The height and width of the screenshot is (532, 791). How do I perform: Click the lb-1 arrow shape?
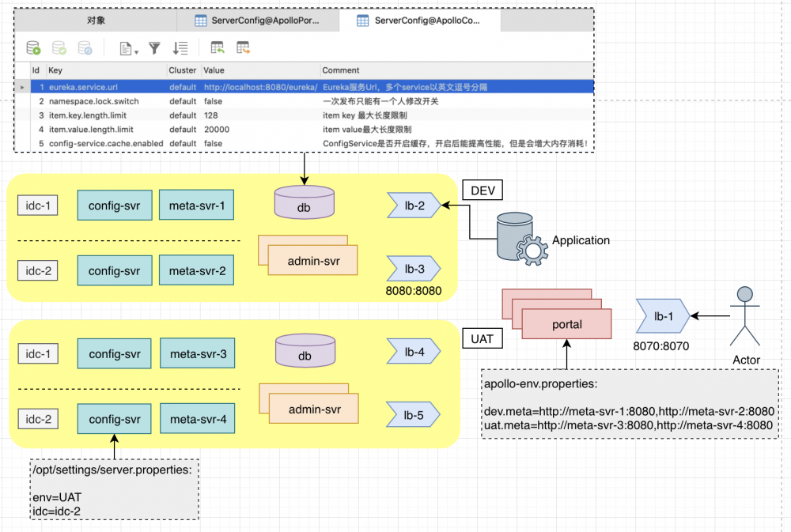(x=663, y=316)
